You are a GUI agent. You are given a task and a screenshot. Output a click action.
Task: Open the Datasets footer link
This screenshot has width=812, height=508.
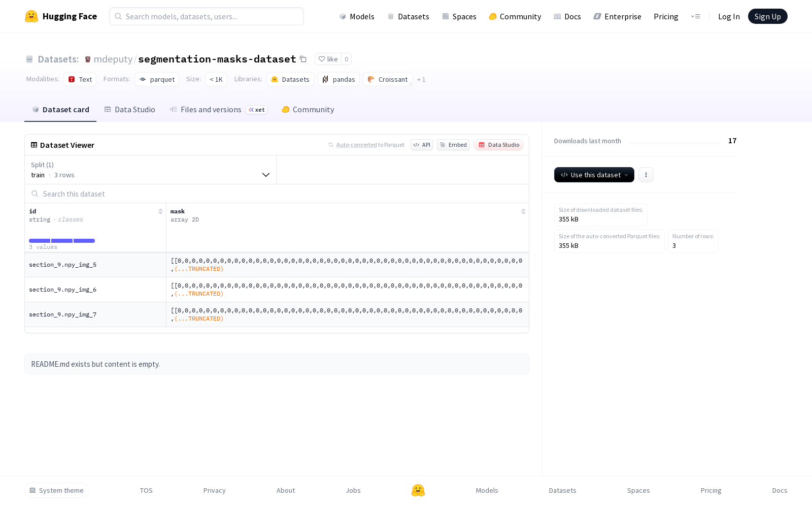(562, 490)
